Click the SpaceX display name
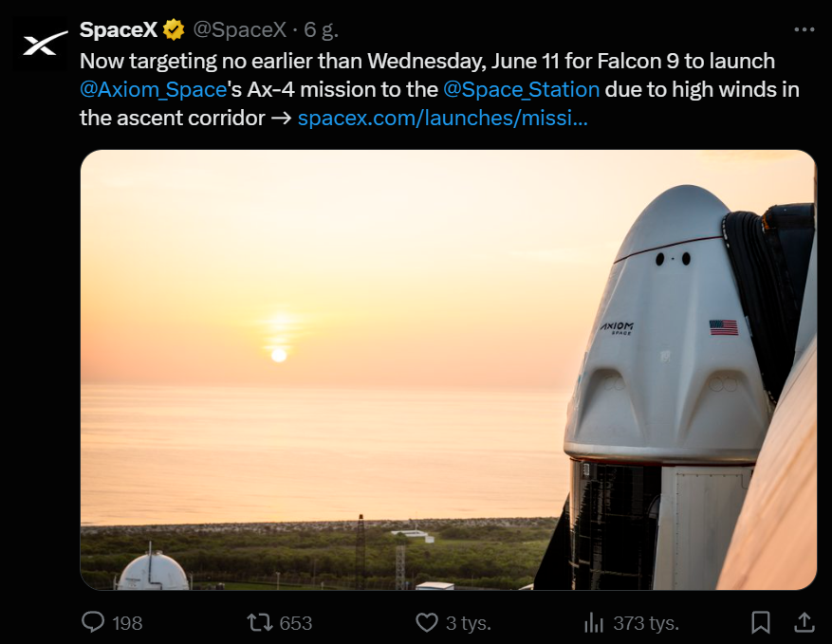The width and height of the screenshot is (832, 644). pyautogui.click(x=118, y=30)
